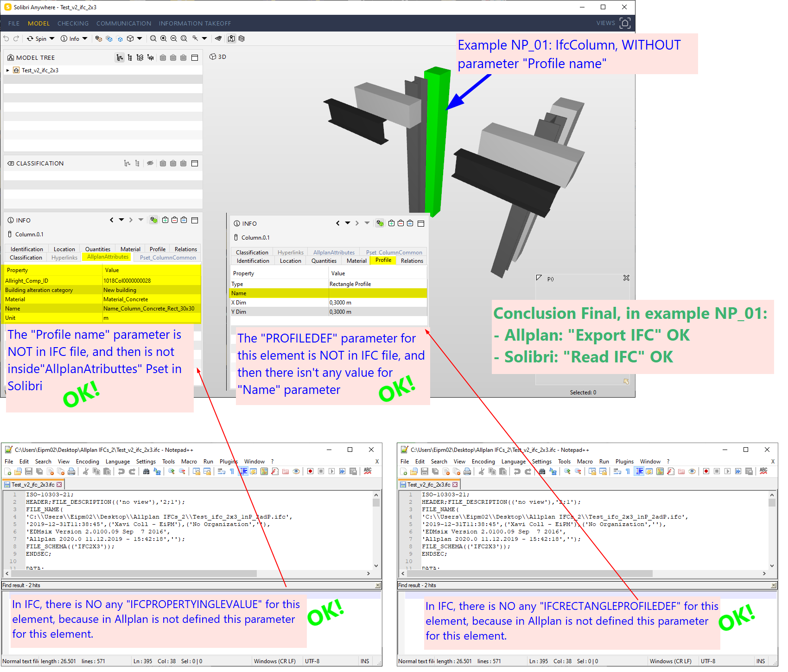Open the dimension tool dropdown arrow
This screenshot has width=788, height=672.
click(x=204, y=38)
